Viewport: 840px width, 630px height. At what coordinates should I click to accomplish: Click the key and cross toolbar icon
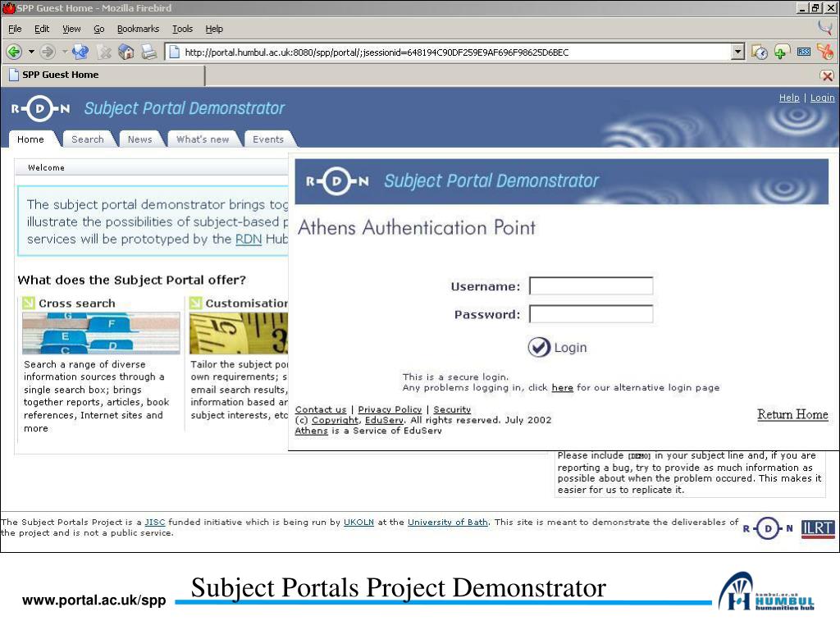tap(825, 52)
